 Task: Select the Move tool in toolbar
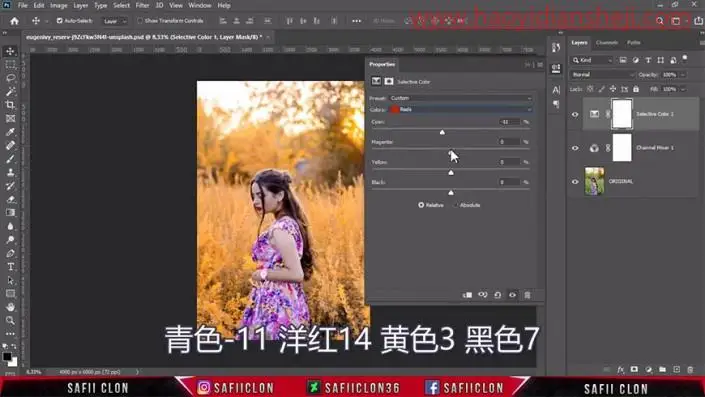(x=10, y=51)
